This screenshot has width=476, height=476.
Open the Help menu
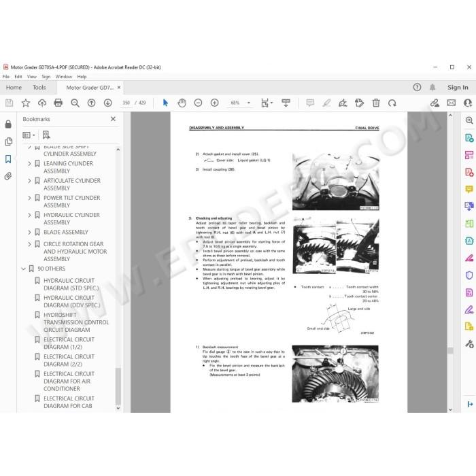point(82,77)
